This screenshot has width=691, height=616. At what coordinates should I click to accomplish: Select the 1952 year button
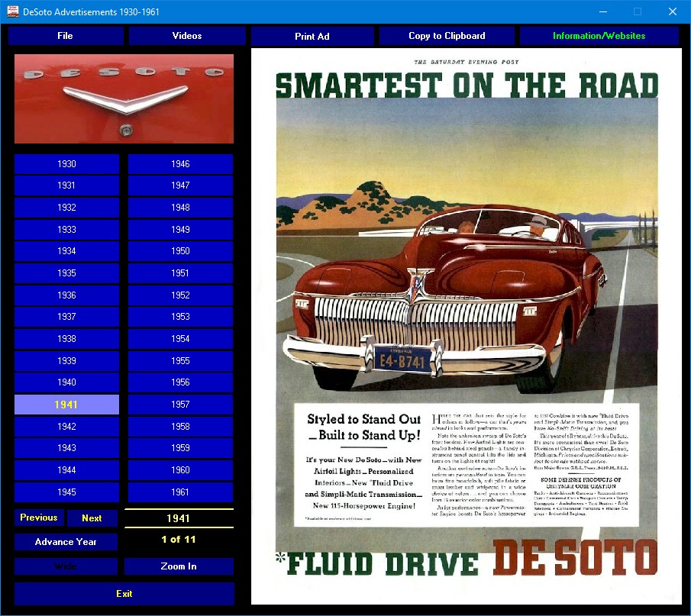[x=180, y=295]
